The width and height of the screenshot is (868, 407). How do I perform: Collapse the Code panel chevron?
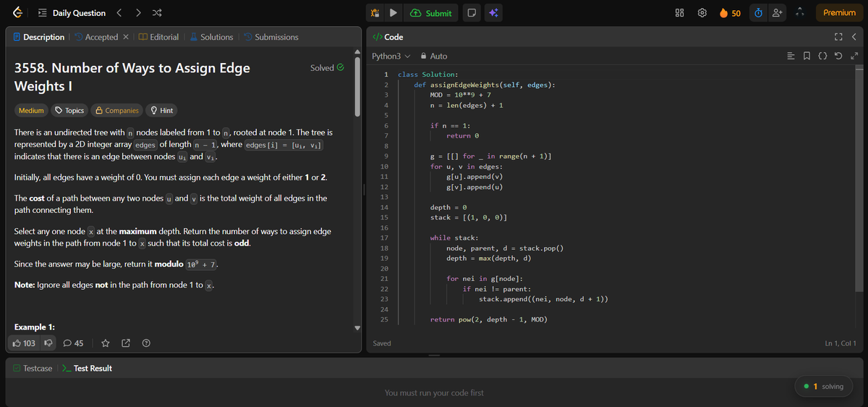click(x=854, y=37)
